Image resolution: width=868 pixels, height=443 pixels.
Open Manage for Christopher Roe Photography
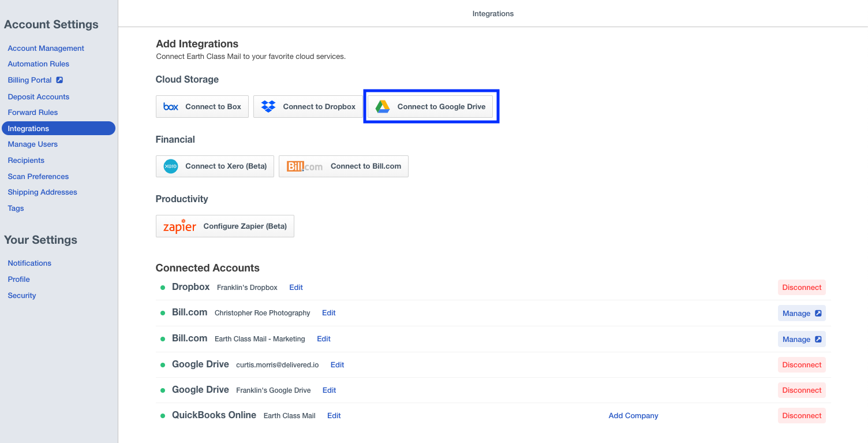pyautogui.click(x=801, y=313)
